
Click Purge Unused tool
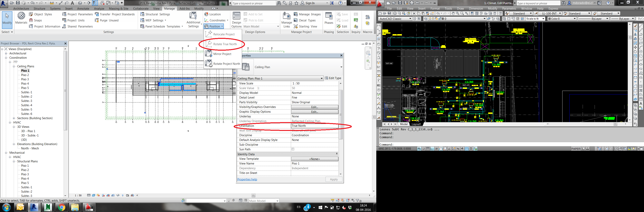[x=107, y=20]
